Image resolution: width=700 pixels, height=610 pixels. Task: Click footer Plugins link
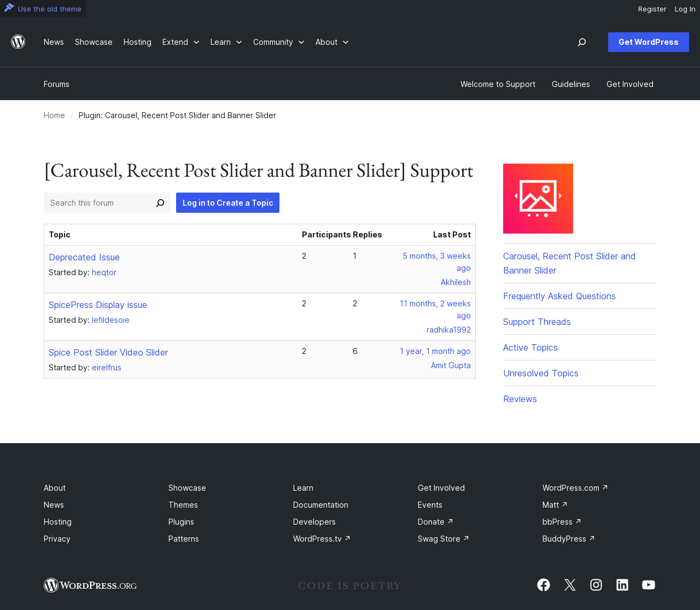tap(181, 522)
